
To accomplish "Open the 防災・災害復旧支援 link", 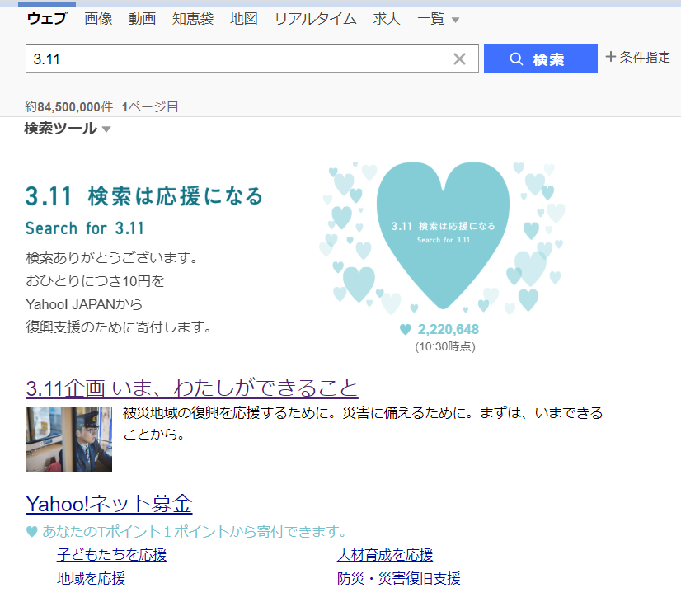I will pos(398,578).
